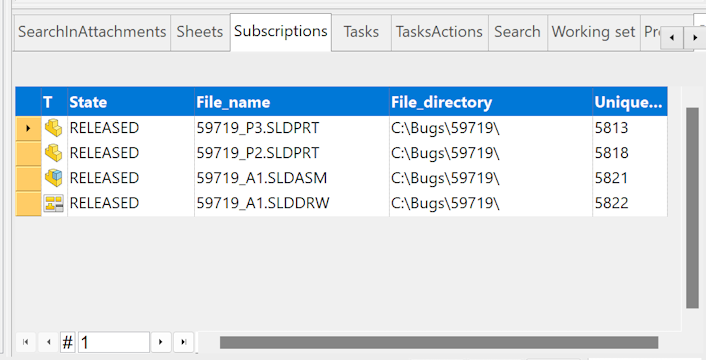Click RELEASED state of 59719_A1.SLDASM row

[x=104, y=178]
